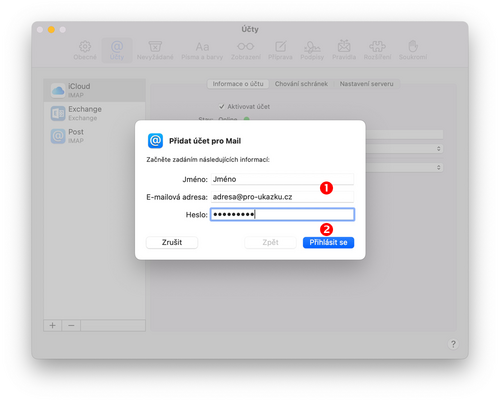This screenshot has height=401, width=500.
Task: Open the help question mark button
Action: 453,344
